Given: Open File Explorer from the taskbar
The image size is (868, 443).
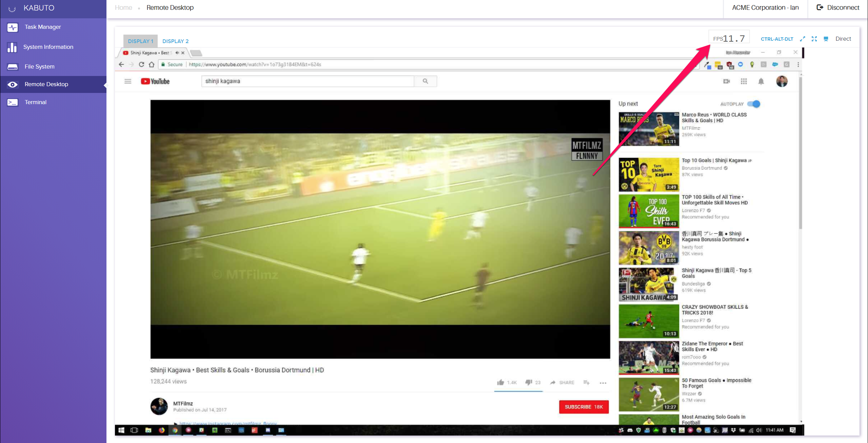Looking at the screenshot, I should pyautogui.click(x=148, y=430).
